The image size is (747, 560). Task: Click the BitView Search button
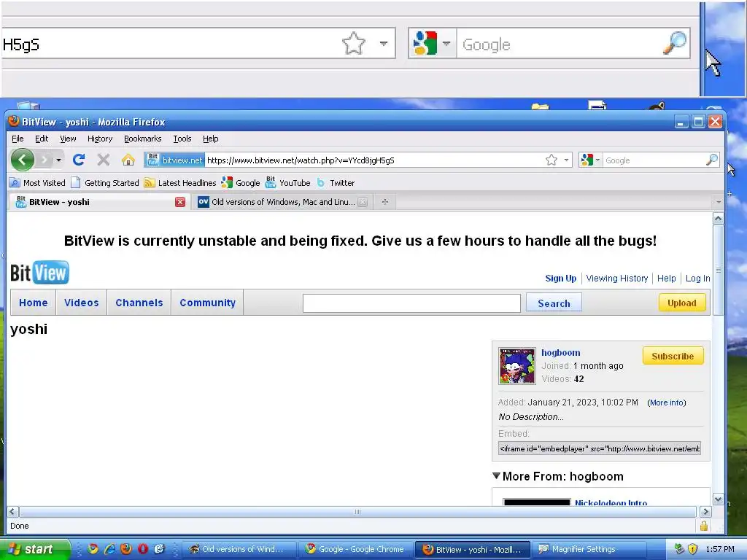554,303
